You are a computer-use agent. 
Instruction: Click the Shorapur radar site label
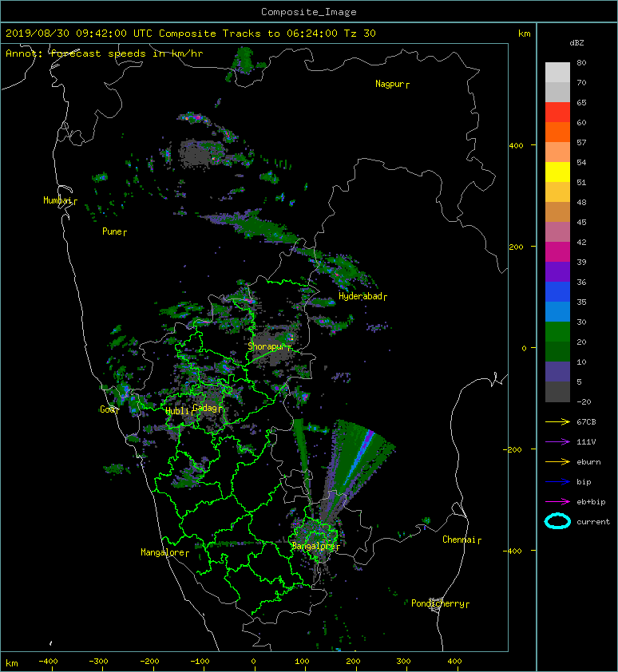pyautogui.click(x=269, y=346)
